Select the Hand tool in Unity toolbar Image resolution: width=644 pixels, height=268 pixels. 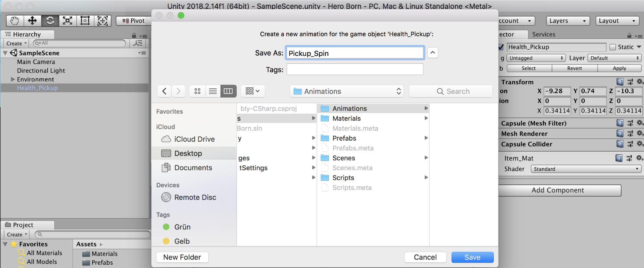pos(15,21)
